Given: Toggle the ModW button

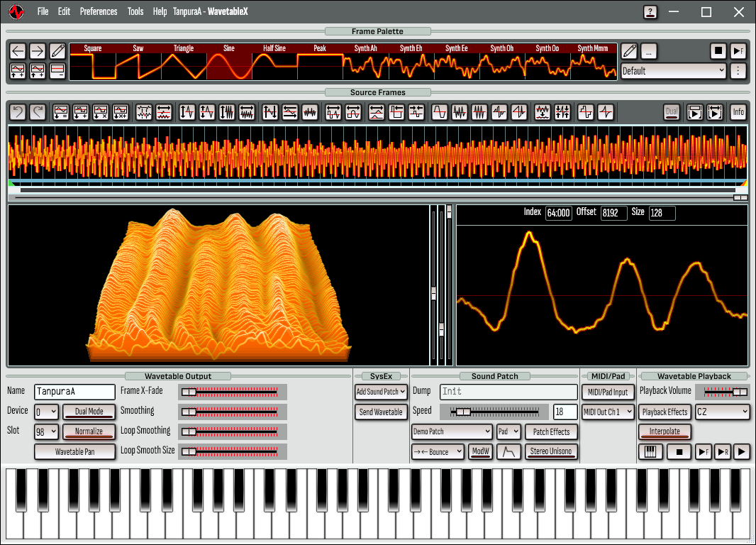Looking at the screenshot, I should click(480, 452).
